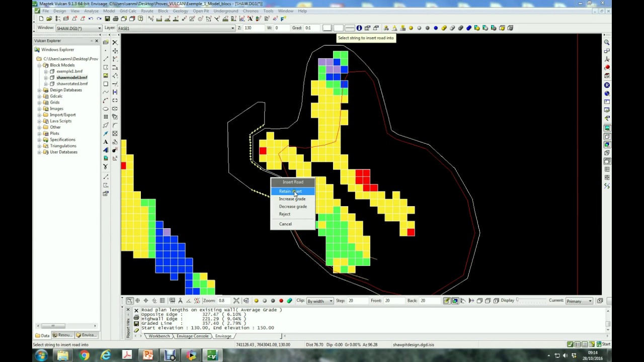Viewport: 644px width, 362px height.
Task: Click the Print toolbar icon
Action: [115, 19]
